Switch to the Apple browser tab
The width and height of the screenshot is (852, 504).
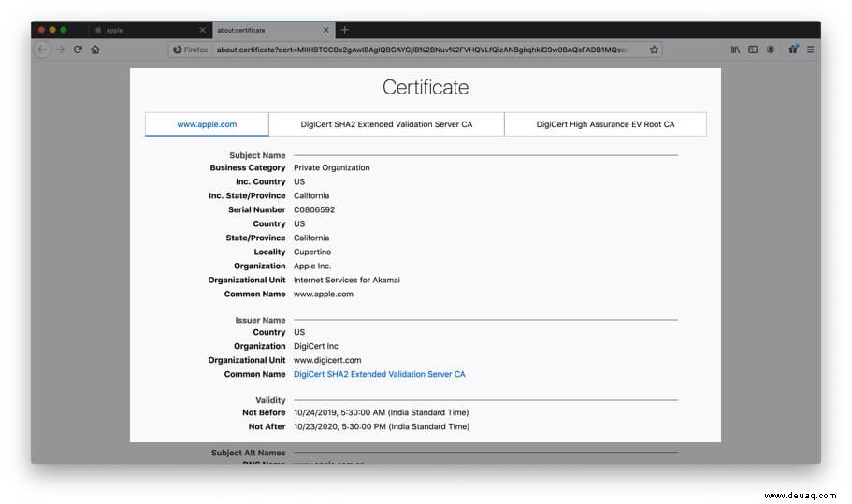[x=150, y=30]
